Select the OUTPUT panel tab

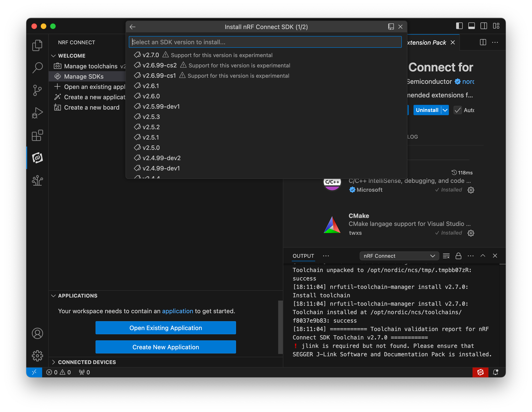pyautogui.click(x=303, y=256)
